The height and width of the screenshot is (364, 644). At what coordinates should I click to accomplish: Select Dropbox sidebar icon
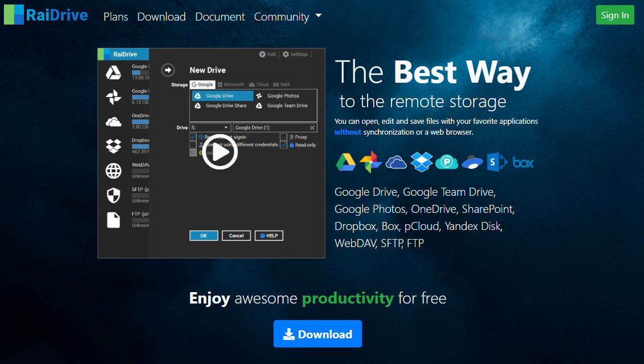113,146
